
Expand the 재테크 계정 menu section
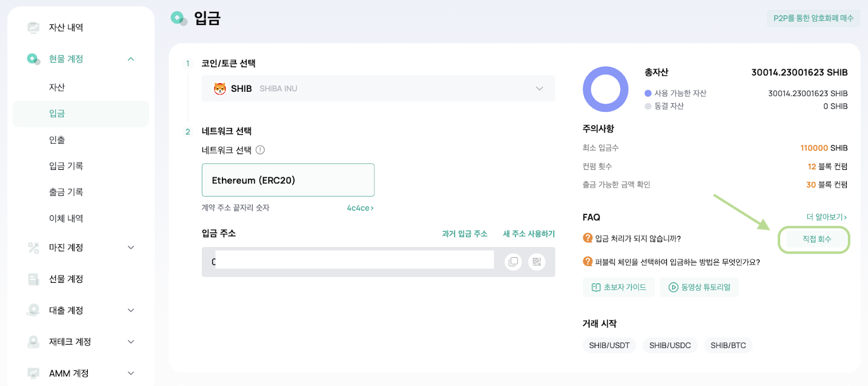point(131,342)
